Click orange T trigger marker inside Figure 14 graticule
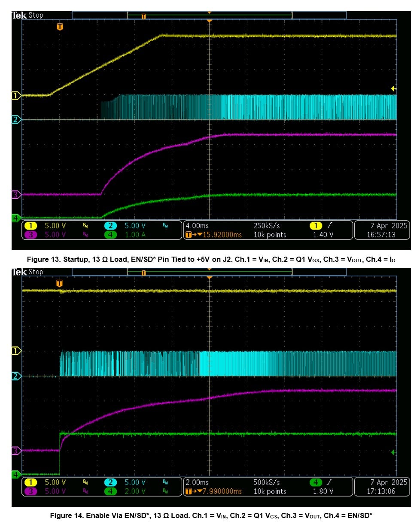 click(x=60, y=284)
